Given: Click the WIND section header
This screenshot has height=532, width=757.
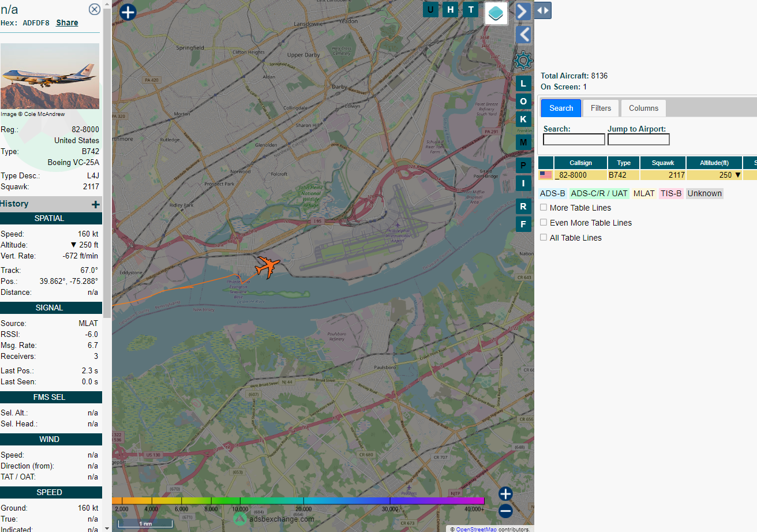Looking at the screenshot, I should coord(50,439).
